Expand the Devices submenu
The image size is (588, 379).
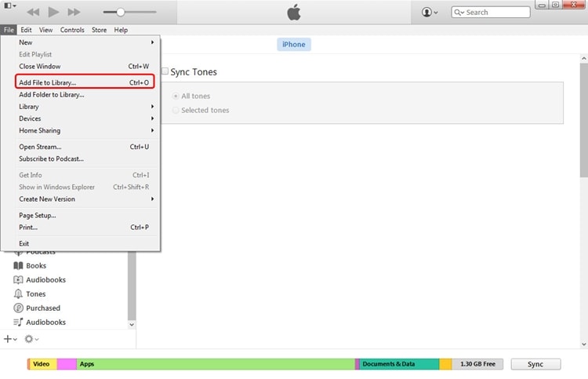(85, 118)
